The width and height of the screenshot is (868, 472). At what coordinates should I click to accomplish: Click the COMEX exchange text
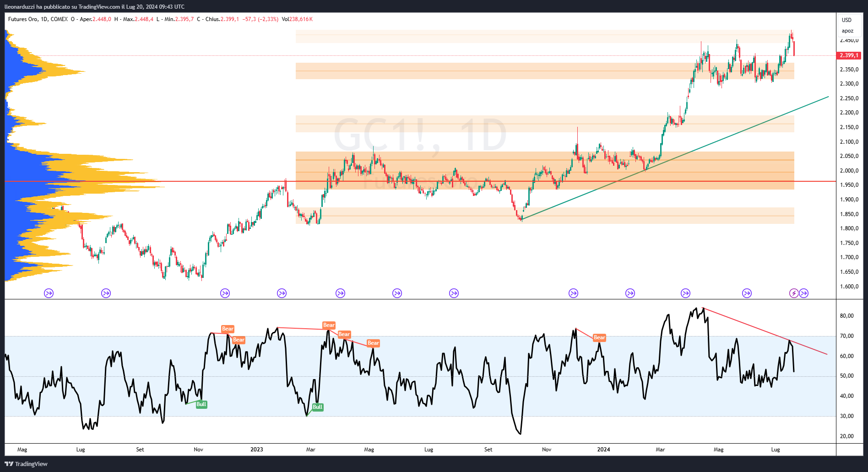(x=59, y=19)
